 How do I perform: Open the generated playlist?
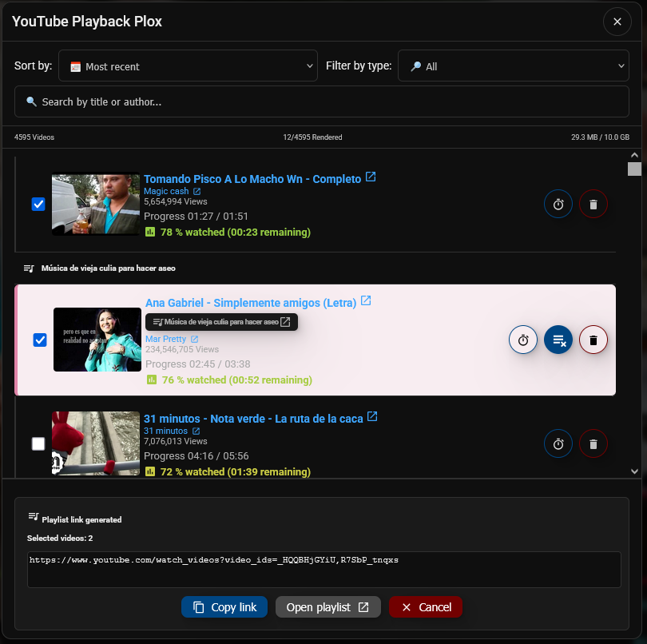click(327, 606)
